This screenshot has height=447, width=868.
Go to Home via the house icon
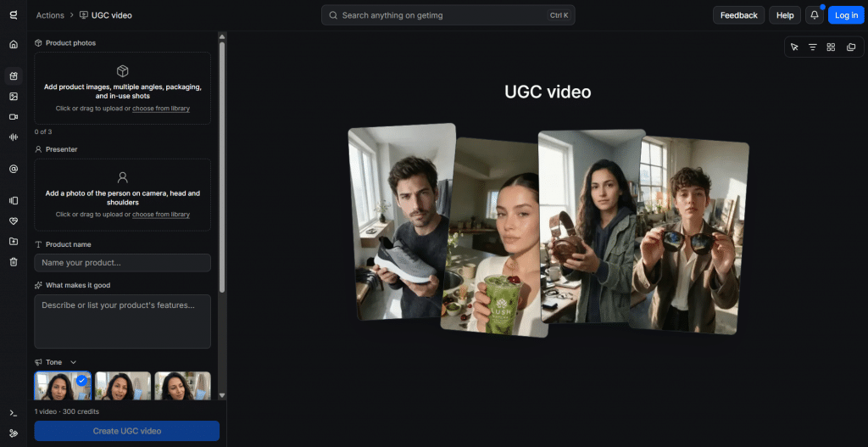point(14,44)
